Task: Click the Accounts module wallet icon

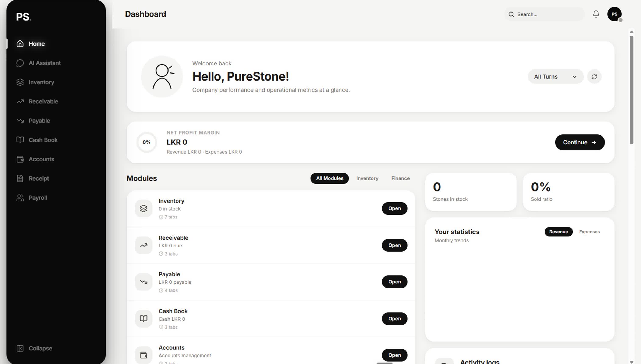Action: point(144,355)
